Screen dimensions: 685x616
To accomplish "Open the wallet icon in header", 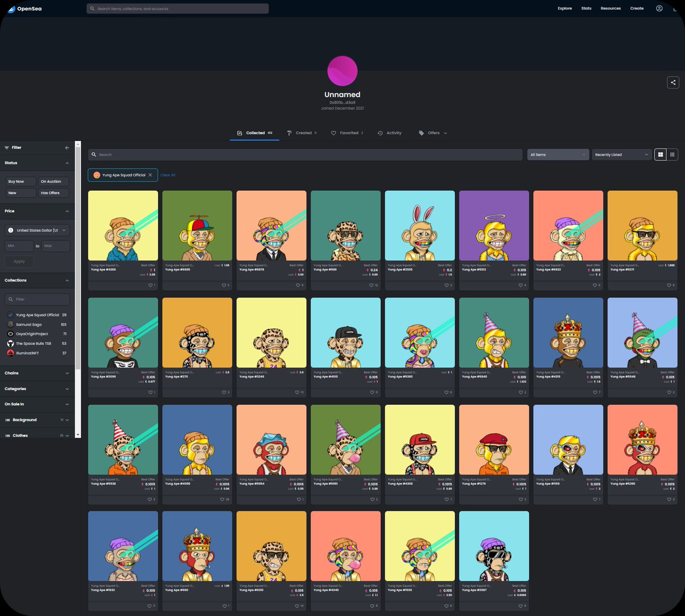I will (x=674, y=9).
